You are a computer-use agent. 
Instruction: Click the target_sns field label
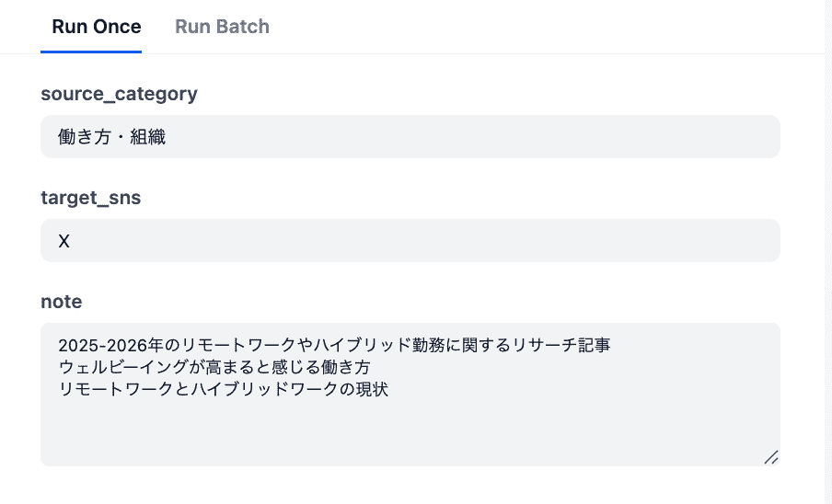pos(91,197)
